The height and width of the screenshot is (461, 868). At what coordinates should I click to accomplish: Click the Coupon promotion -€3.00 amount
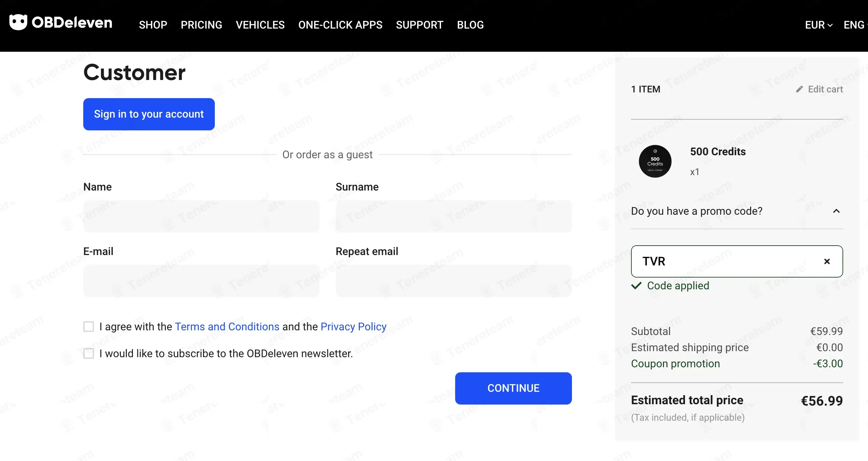pyautogui.click(x=828, y=364)
